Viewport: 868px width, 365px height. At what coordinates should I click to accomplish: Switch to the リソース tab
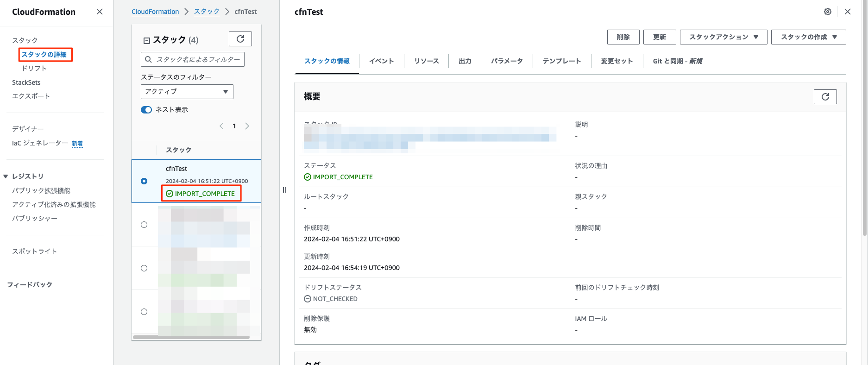pos(426,61)
